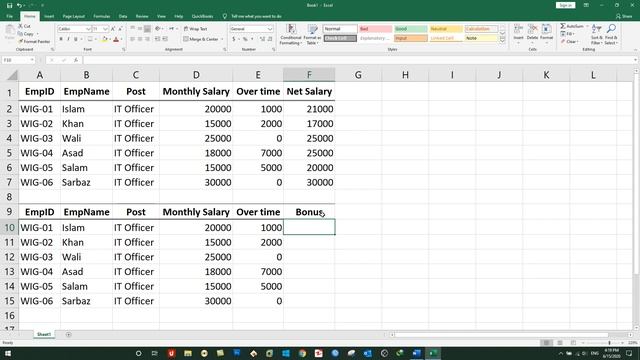Click the AutoSum sigma icon
This screenshot has width=640, height=360.
pyautogui.click(x=563, y=26)
